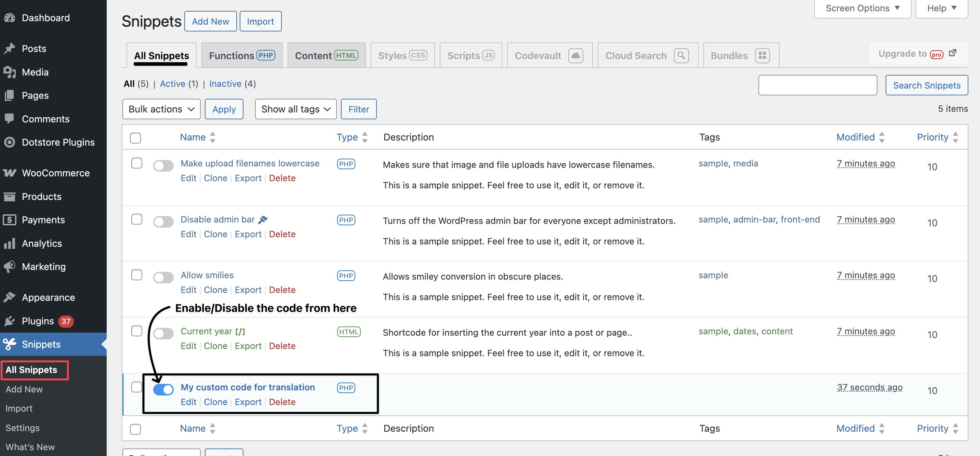Screen dimensions: 980x456
Task: Switch to the Functions tab
Action: pyautogui.click(x=242, y=55)
